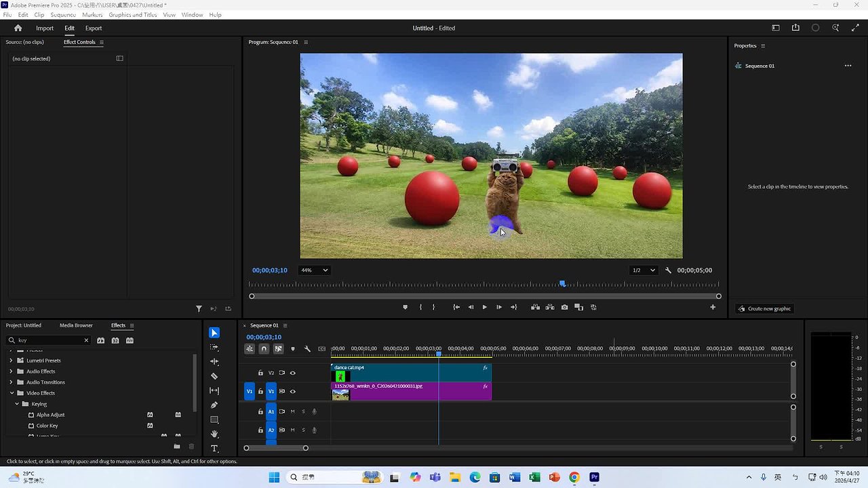Click Create new graphic button
Viewport: 868px width, 488px height.
(x=764, y=308)
